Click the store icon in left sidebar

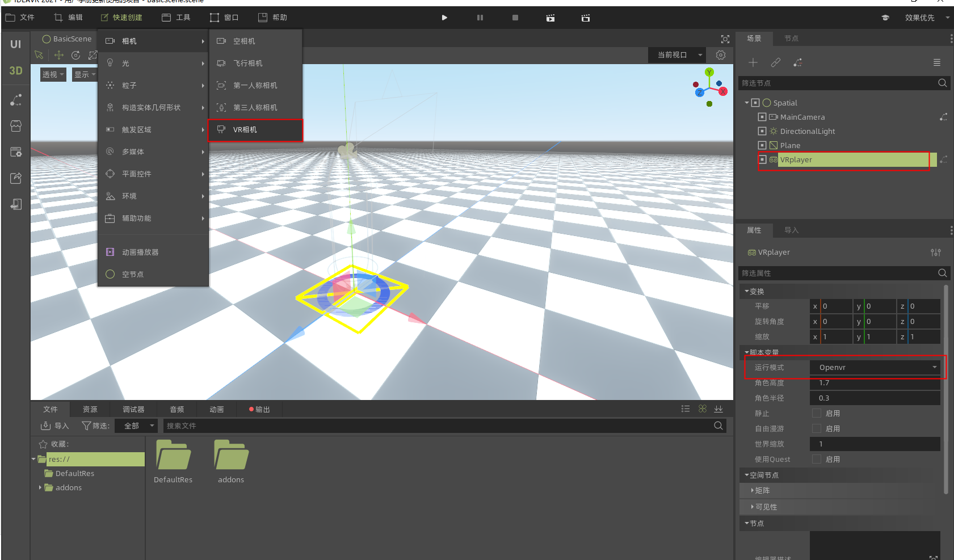[16, 126]
